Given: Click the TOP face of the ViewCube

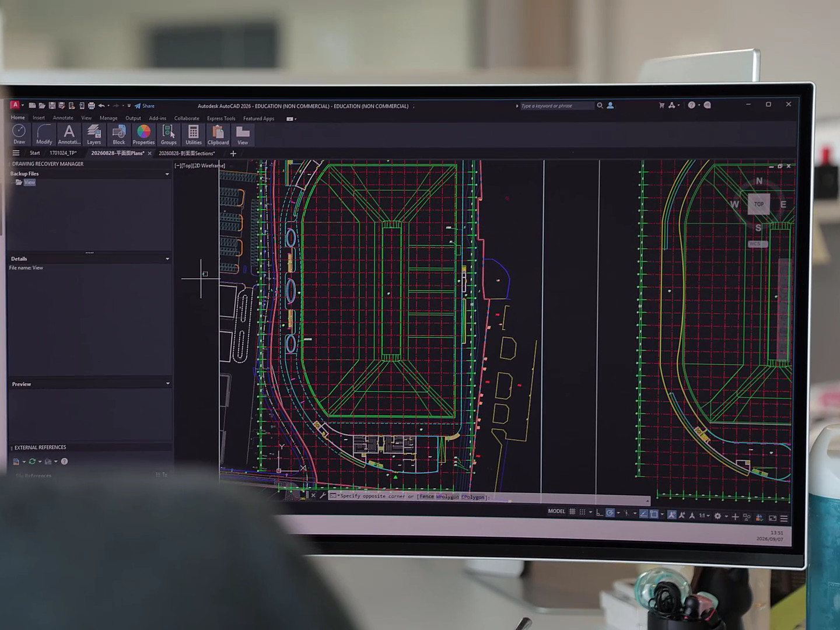Looking at the screenshot, I should [758, 204].
